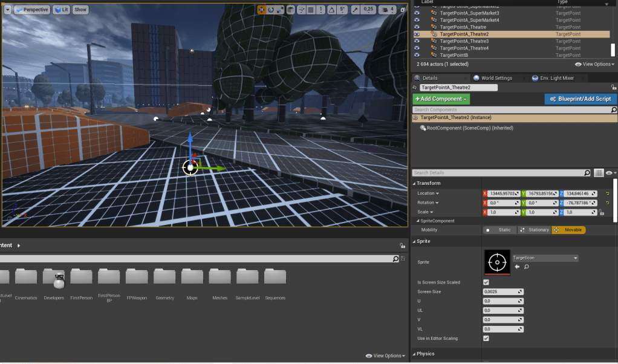Click the Add Component button
This screenshot has height=364, width=618.
tap(441, 99)
